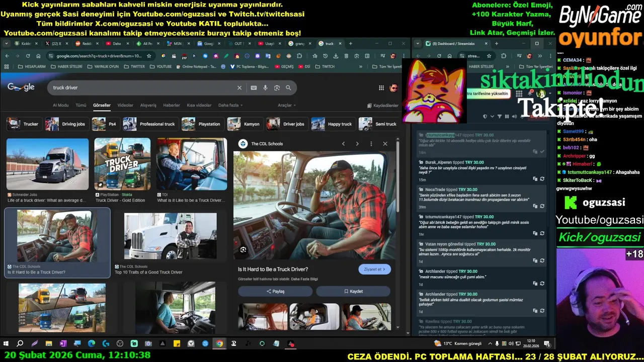
Task: Open TWITCH bookmark folder
Action: (325, 66)
